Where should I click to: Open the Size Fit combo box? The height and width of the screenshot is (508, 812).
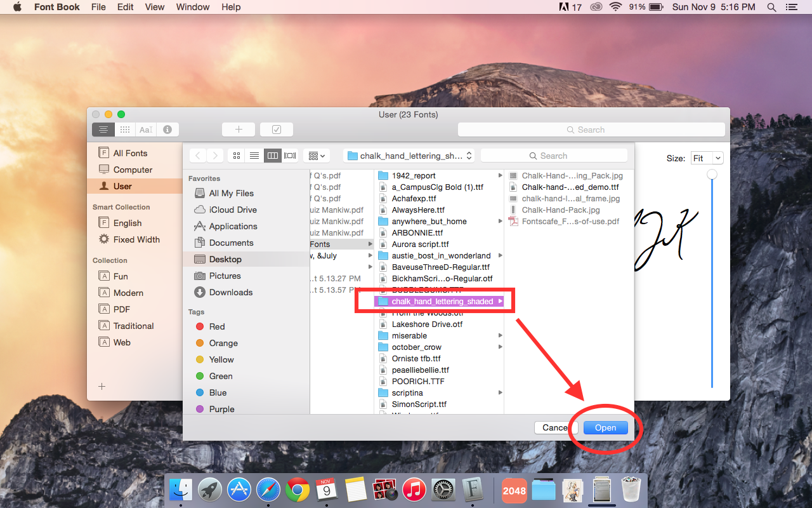point(707,158)
